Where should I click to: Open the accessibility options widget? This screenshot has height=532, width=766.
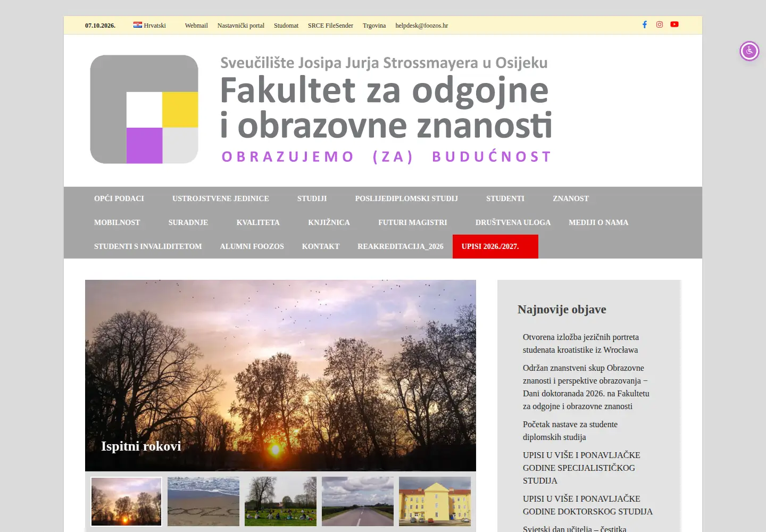(750, 51)
